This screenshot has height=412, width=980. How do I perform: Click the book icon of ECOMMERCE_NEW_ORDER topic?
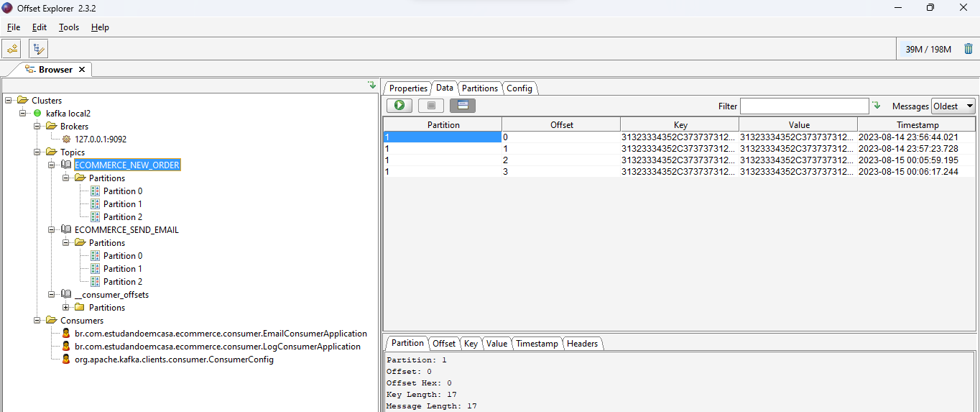click(66, 165)
